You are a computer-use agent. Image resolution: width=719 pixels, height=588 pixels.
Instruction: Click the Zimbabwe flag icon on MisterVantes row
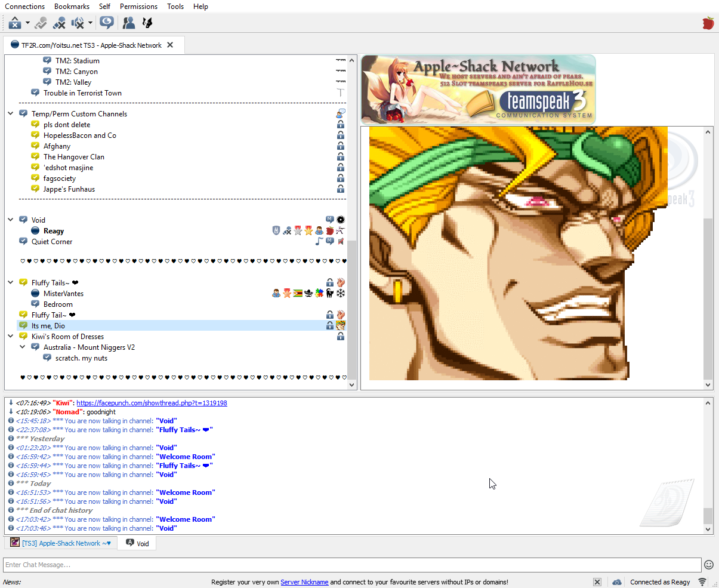298,293
